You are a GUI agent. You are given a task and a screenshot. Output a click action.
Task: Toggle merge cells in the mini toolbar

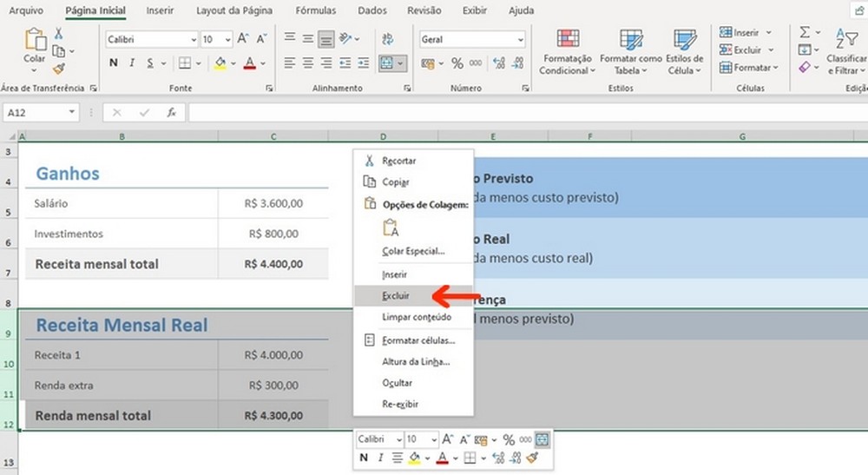click(542, 439)
